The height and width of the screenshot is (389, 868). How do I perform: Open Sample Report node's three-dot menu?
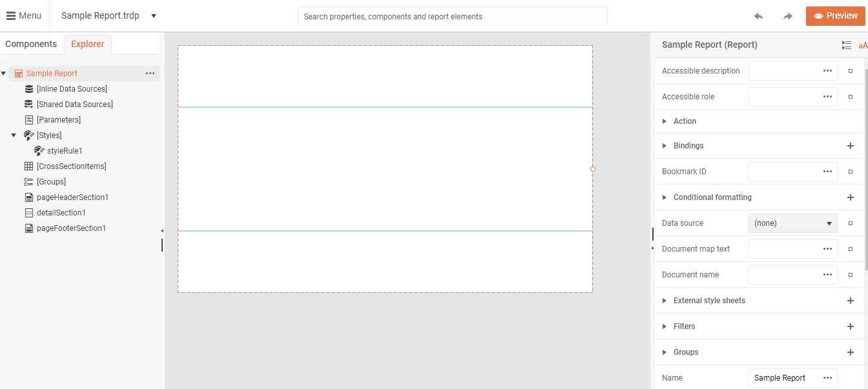tap(150, 74)
